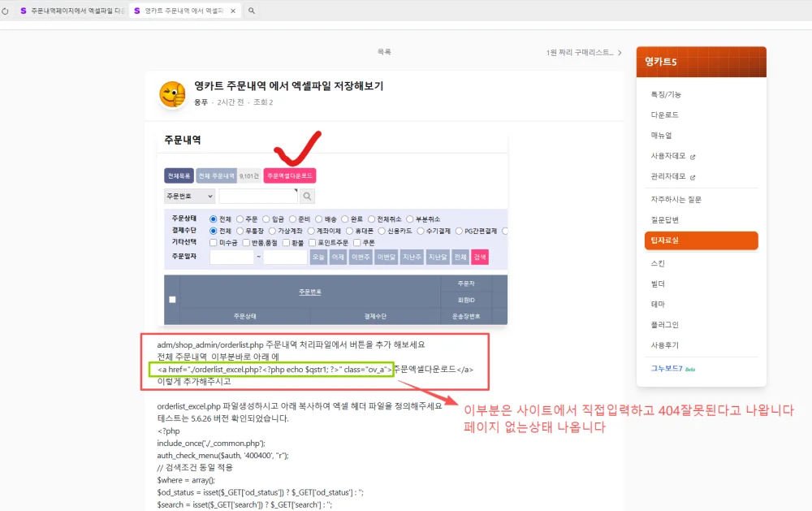Select the 신용카드 payment radio
This screenshot has height=511, width=812.
tap(382, 232)
